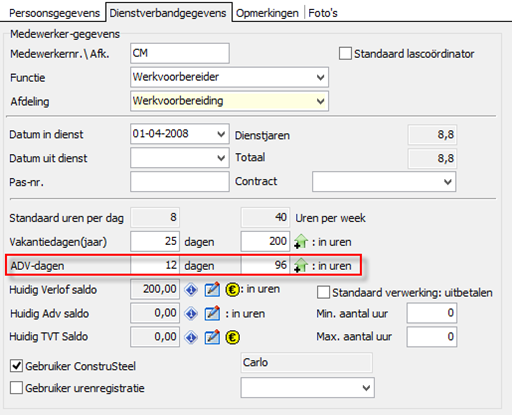Image resolution: width=512 pixels, height=415 pixels.
Task: Click green arrow icon beside Vakantiedagen hours
Action: point(301,241)
